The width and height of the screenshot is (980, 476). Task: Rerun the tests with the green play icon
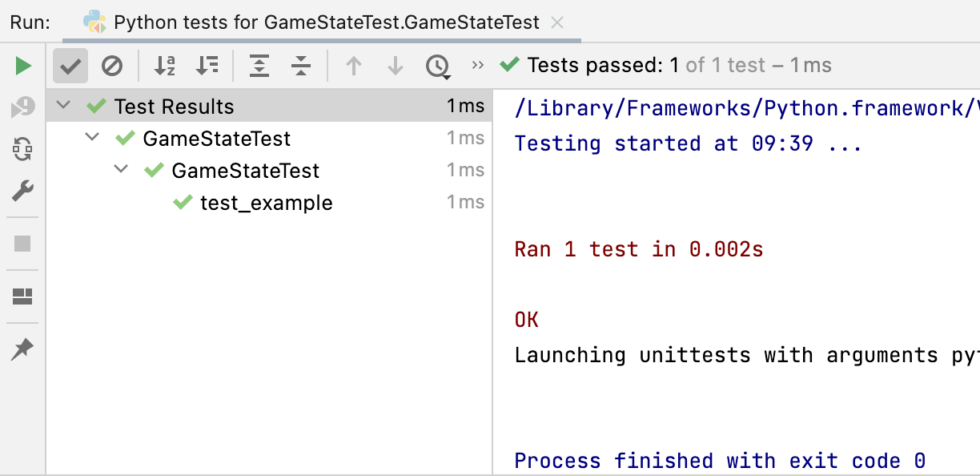point(23,66)
